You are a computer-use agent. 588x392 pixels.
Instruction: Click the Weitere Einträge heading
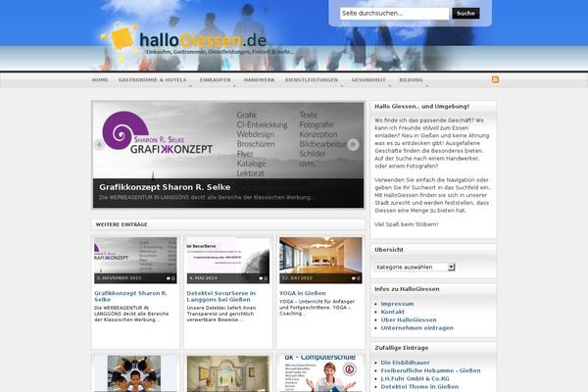[122, 224]
